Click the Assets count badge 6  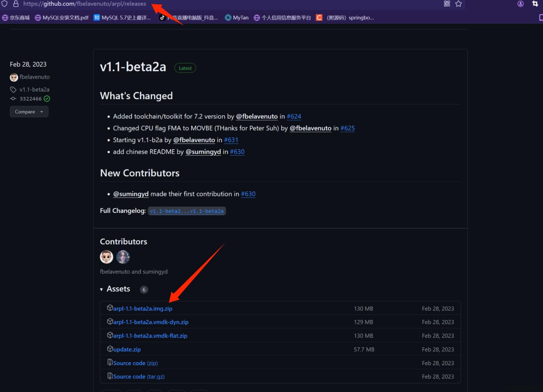(144, 290)
